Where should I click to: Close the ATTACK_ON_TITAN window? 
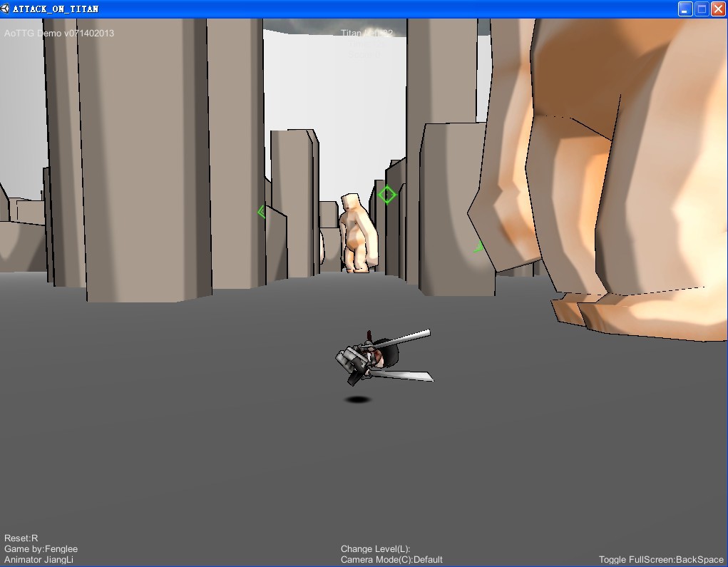718,9
